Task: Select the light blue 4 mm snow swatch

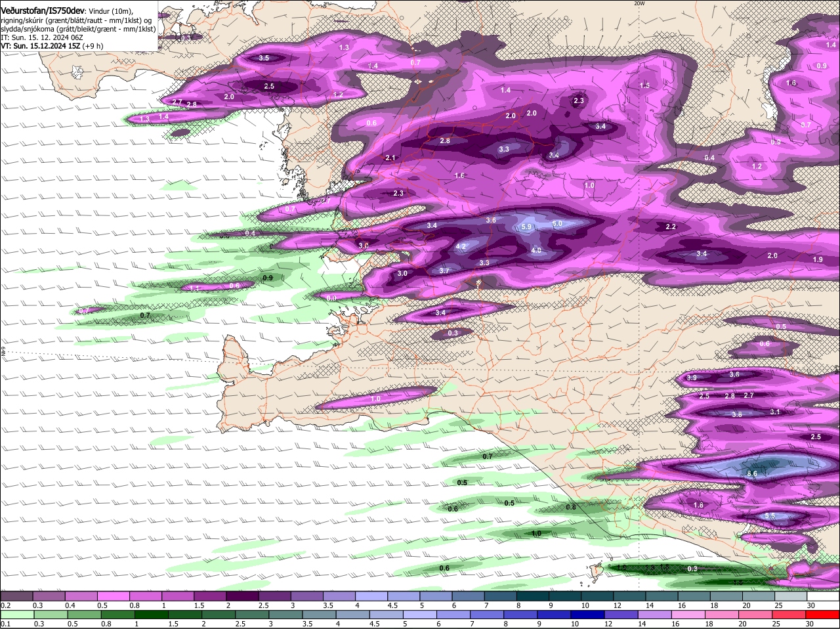Action: click(372, 596)
